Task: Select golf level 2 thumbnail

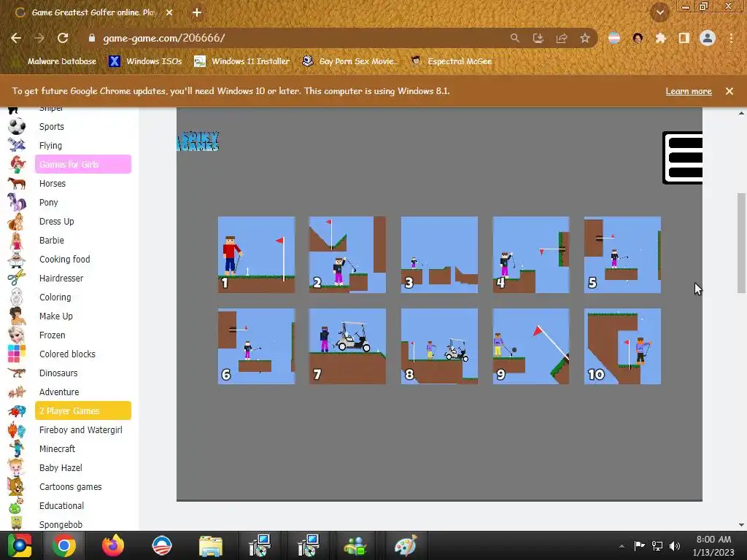Action: [347, 254]
